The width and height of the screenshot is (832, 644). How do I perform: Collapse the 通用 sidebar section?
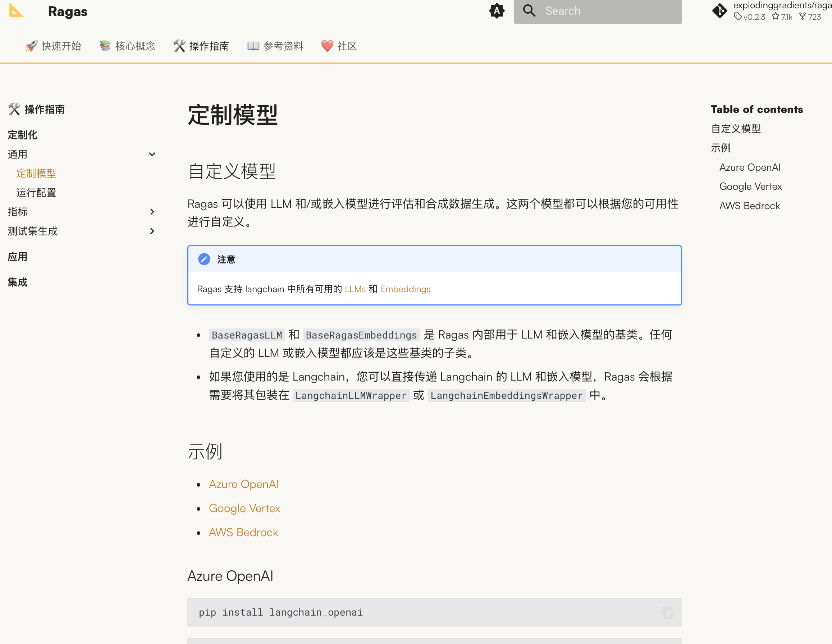pyautogui.click(x=152, y=154)
